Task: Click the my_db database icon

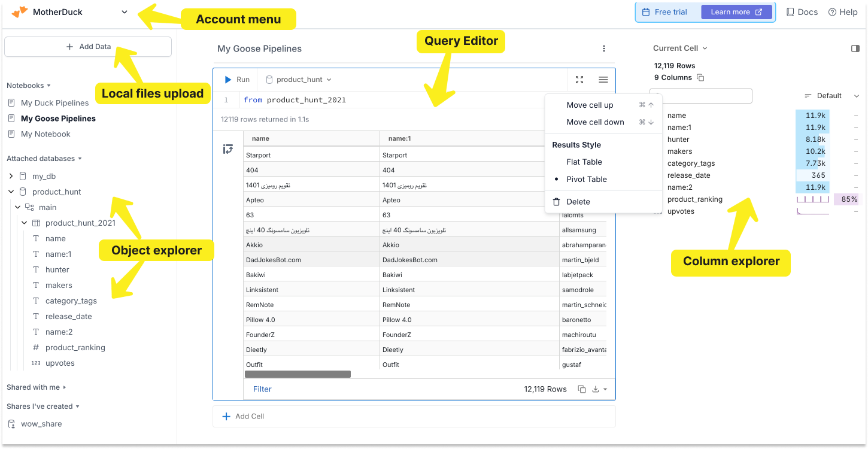Action: click(23, 176)
